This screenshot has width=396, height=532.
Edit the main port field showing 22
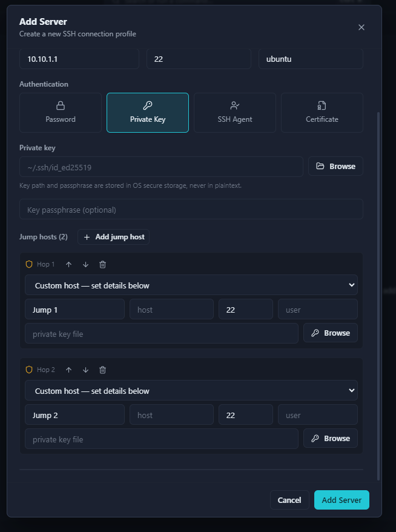(x=199, y=59)
